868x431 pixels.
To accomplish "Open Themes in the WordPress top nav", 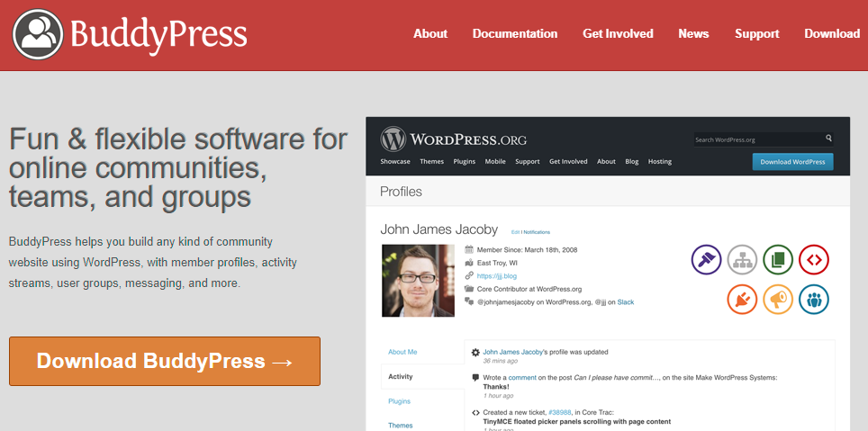I will tap(432, 162).
